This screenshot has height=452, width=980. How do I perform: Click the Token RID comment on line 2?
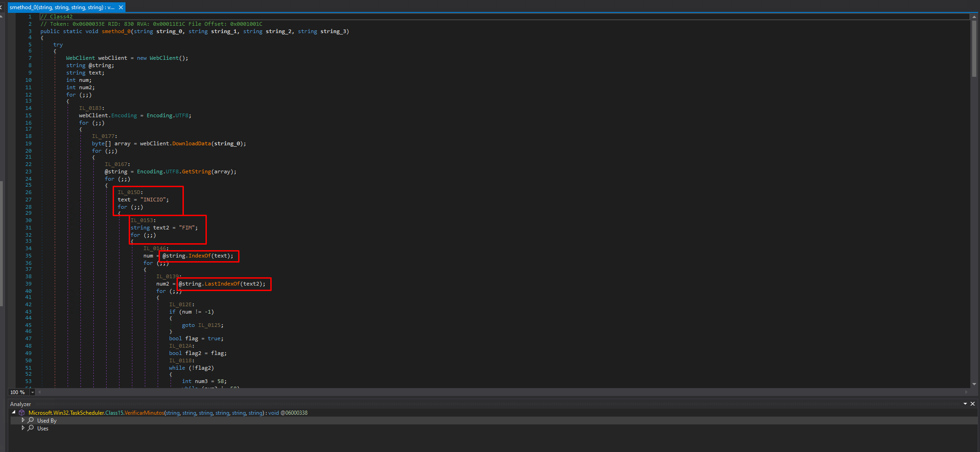151,24
